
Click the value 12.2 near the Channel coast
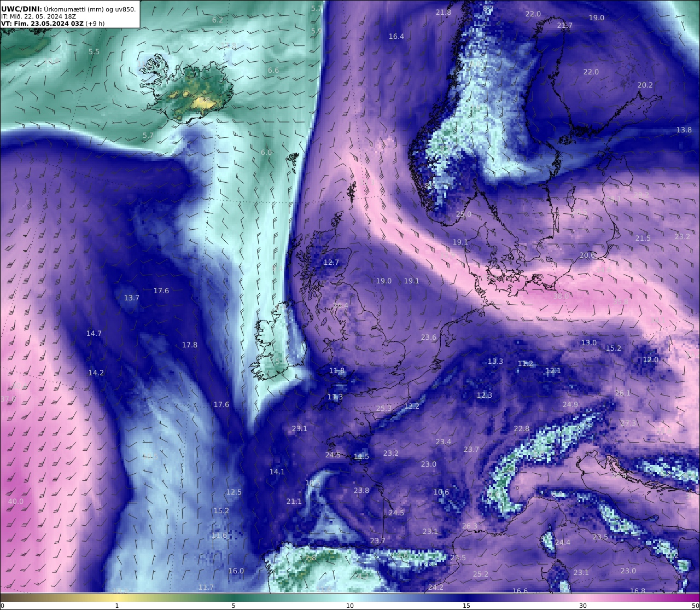click(x=412, y=406)
